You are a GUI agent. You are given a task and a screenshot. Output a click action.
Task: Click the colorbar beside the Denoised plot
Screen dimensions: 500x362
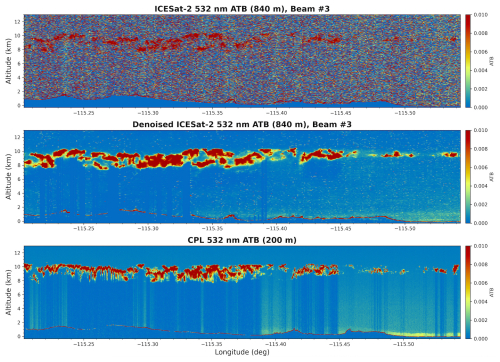(468, 177)
